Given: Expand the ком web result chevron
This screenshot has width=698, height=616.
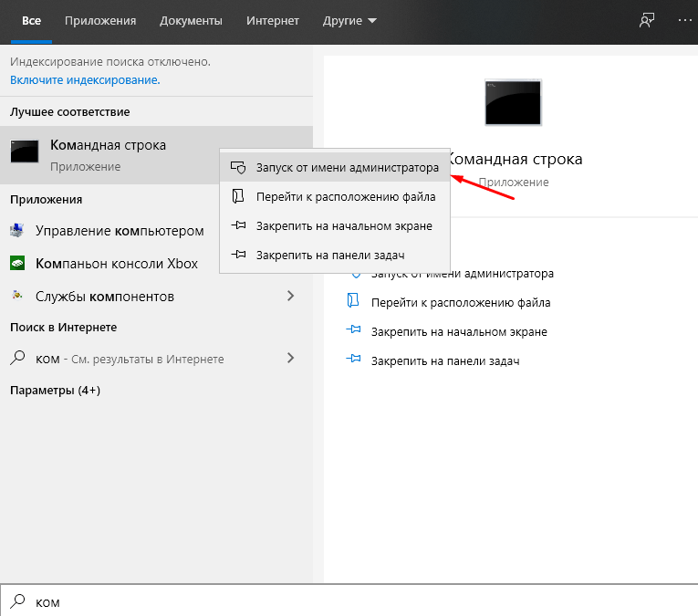Looking at the screenshot, I should pos(291,358).
